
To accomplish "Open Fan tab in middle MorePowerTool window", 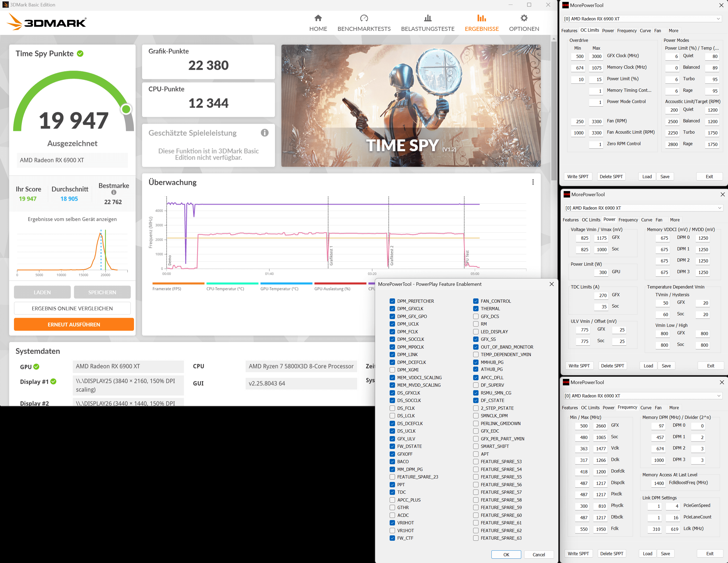I will click(659, 220).
